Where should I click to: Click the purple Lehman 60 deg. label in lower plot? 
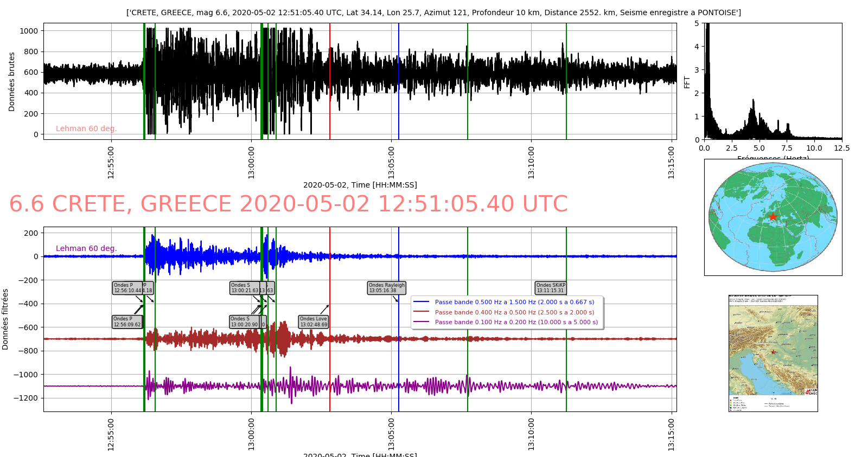[x=86, y=248]
